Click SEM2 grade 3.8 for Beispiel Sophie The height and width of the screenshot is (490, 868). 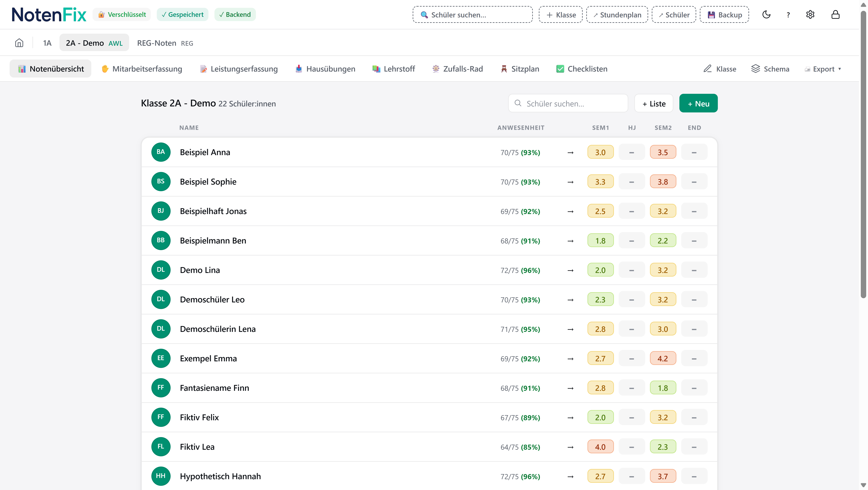point(663,181)
